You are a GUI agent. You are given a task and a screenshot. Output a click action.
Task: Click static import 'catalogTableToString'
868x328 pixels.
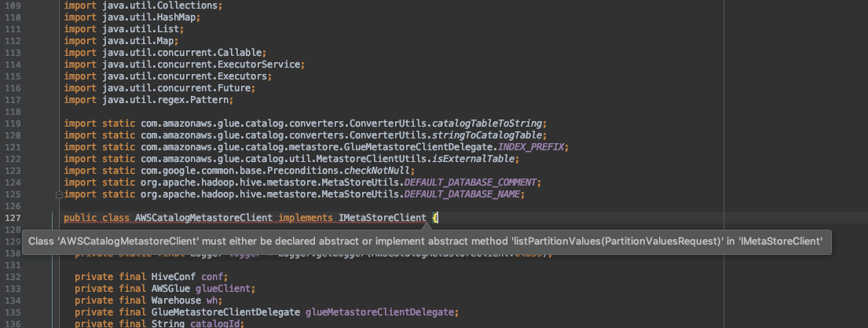point(487,123)
